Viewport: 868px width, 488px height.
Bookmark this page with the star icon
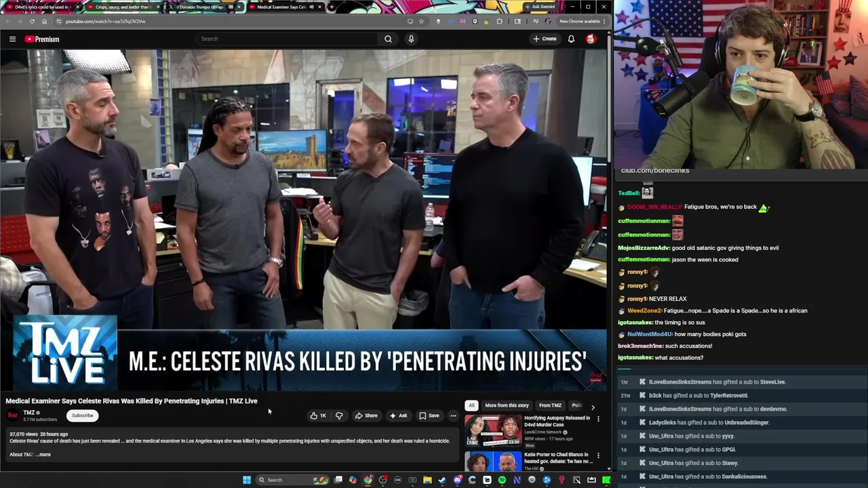421,21
